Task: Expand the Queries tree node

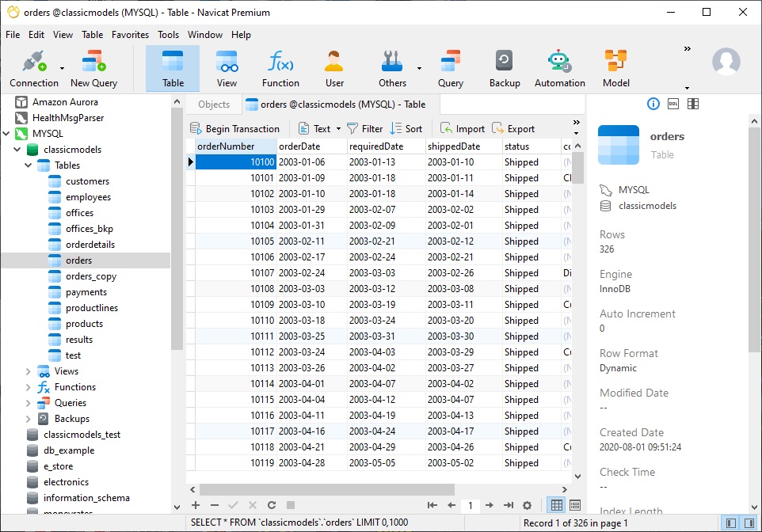Action: [29, 403]
